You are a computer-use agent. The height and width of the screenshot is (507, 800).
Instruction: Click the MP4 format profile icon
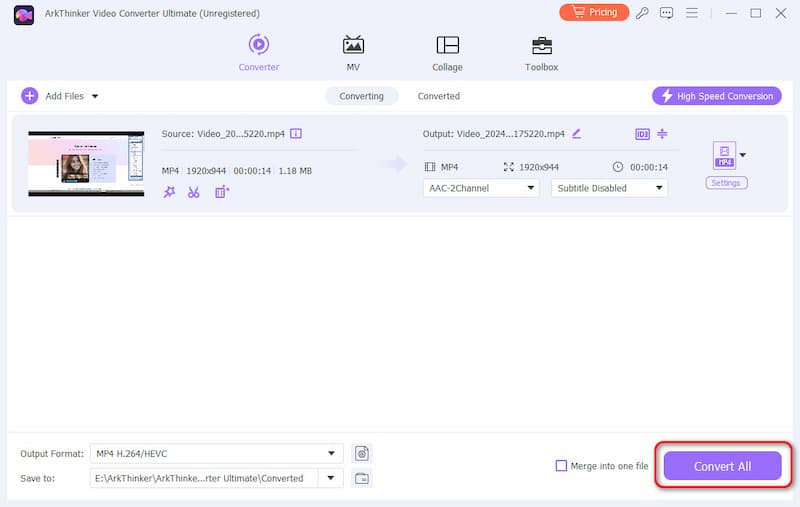pos(724,155)
